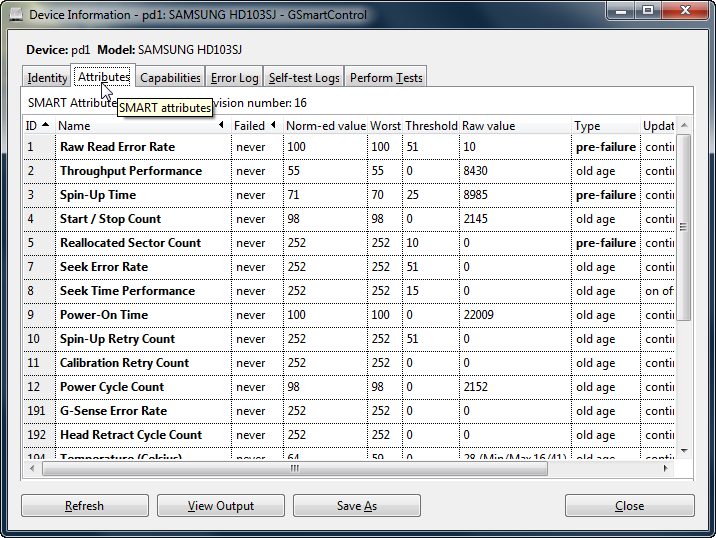Minimize the Device Information window
This screenshot has height=538, width=716.
(621, 11)
